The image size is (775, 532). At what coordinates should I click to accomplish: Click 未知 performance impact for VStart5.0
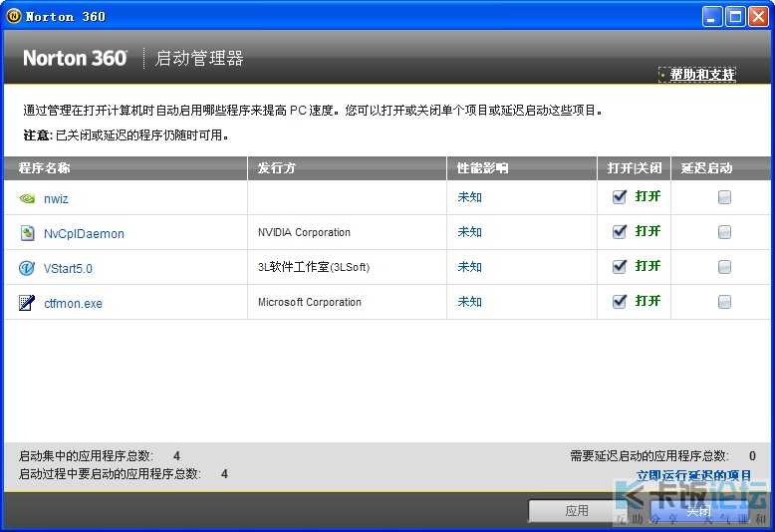469,267
